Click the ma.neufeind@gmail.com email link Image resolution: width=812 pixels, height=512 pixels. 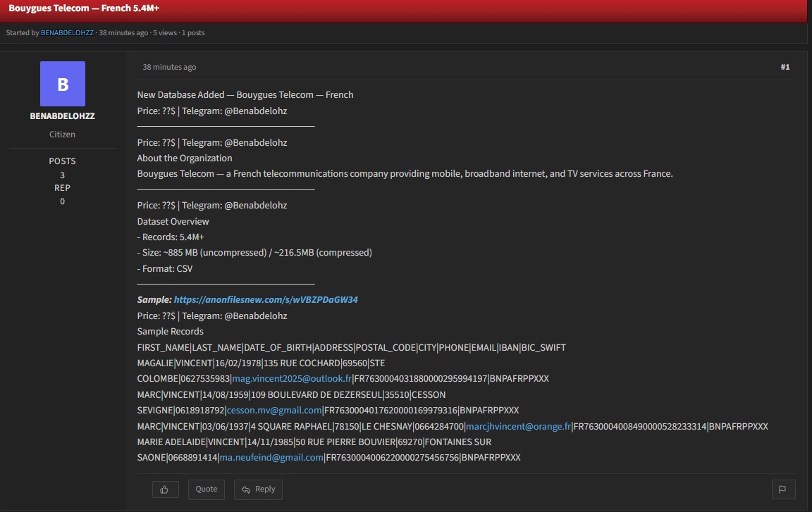(271, 457)
